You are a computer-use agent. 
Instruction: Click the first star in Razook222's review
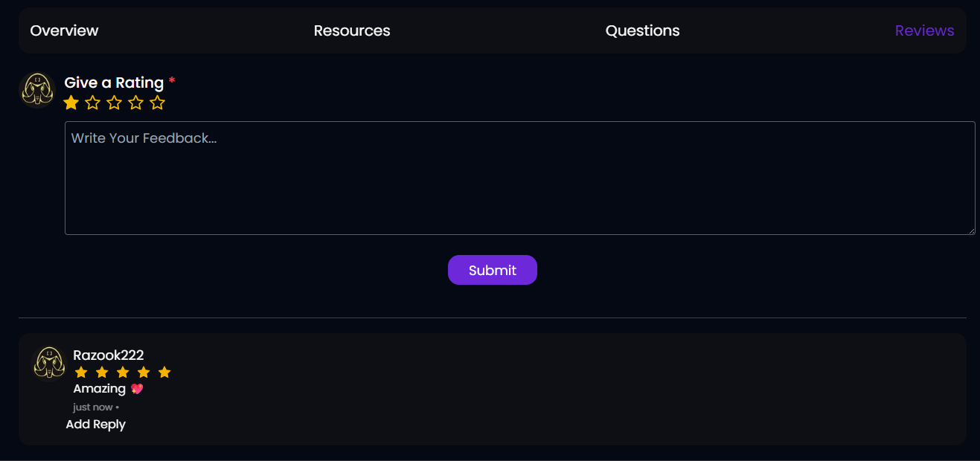[81, 372]
